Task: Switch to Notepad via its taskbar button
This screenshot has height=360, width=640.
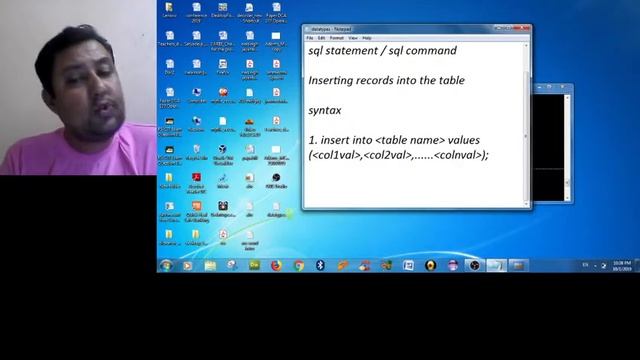Action: point(496,266)
